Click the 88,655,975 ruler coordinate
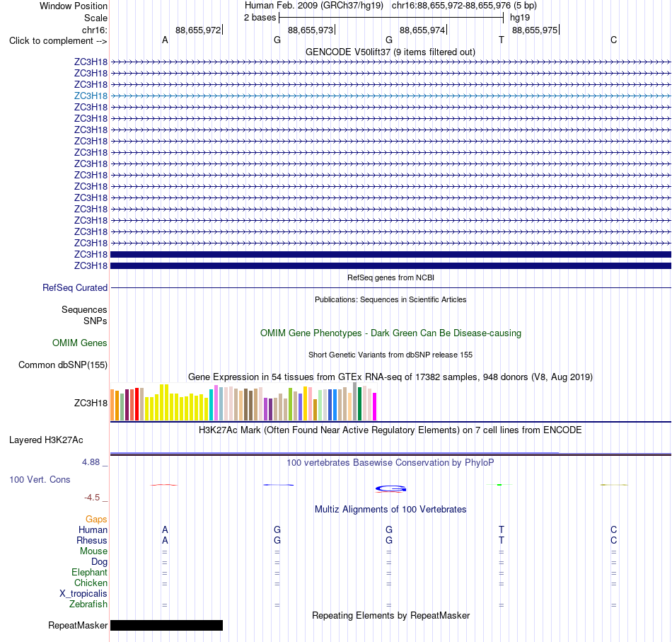The image size is (672, 642). [x=535, y=30]
